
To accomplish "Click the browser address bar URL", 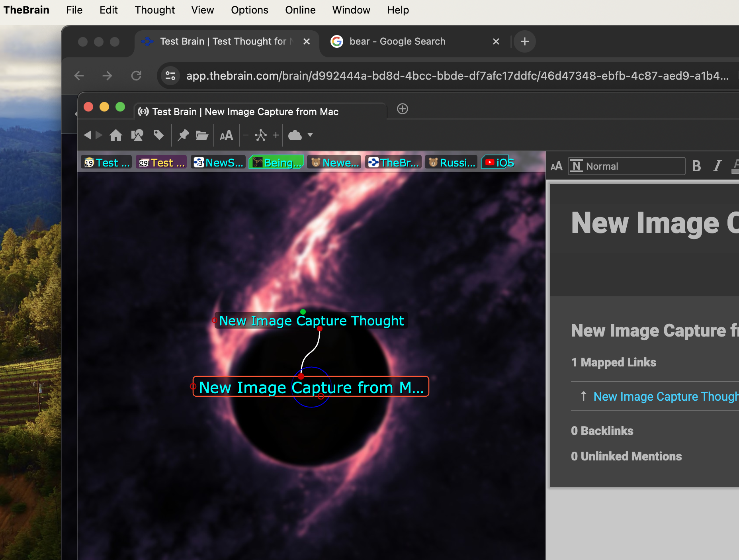I will (457, 76).
